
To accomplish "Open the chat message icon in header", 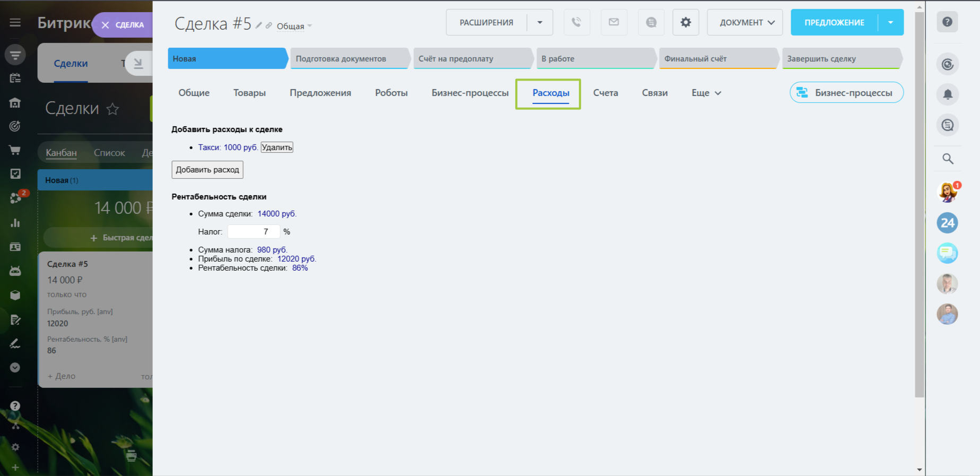I will [x=651, y=22].
